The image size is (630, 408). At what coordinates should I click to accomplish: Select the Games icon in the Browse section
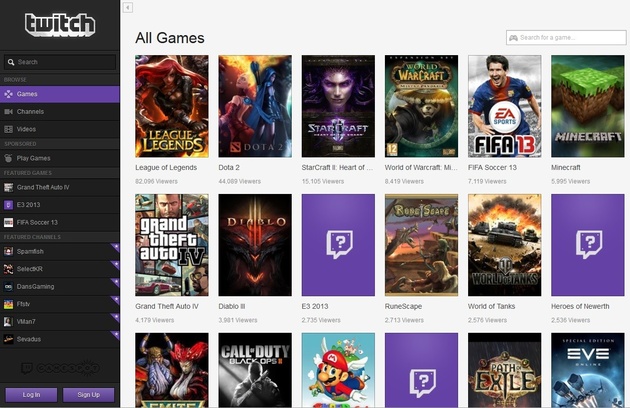(x=8, y=94)
